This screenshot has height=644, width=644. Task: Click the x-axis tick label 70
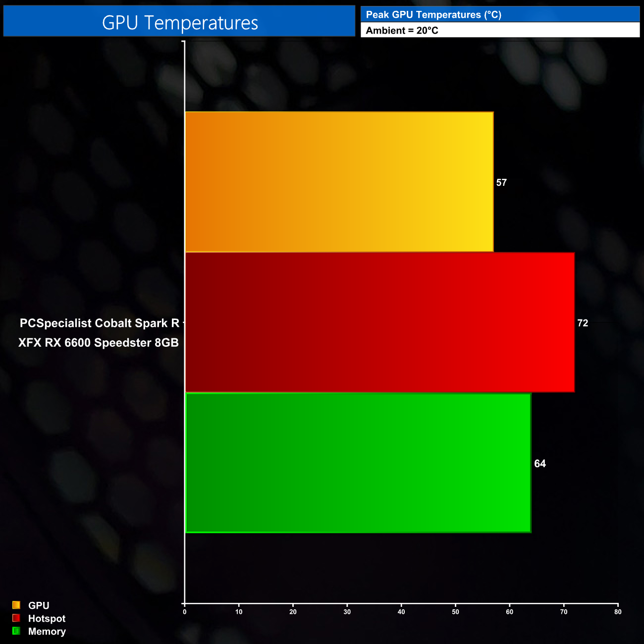564,612
